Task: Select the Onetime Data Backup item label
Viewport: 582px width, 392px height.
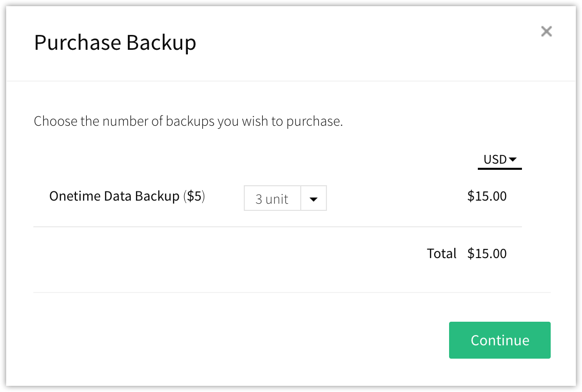Action: click(114, 196)
